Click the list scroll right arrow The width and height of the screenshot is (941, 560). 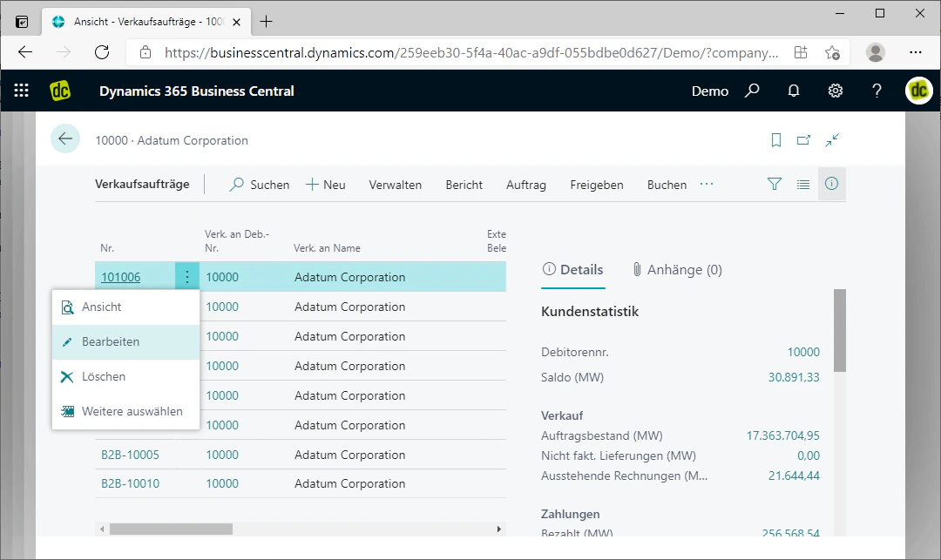tap(498, 529)
